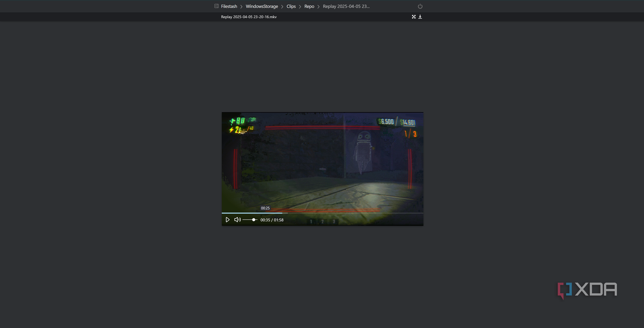Click the power logout icon

420,6
